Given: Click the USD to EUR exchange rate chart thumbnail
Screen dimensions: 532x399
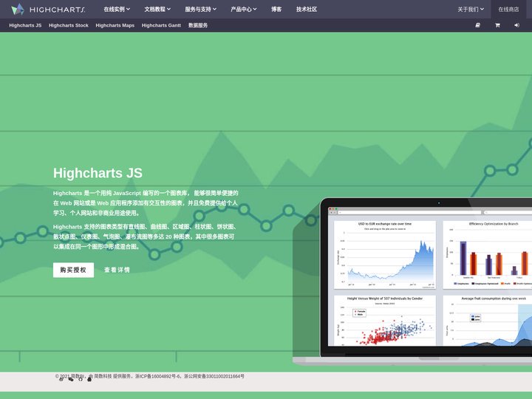Looking at the screenshot, I should 385,255.
